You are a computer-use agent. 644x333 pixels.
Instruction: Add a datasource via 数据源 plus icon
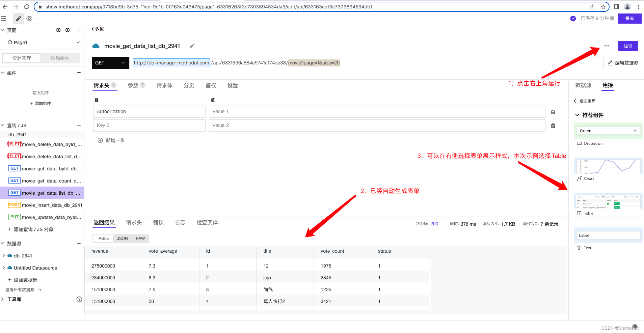coord(79,243)
